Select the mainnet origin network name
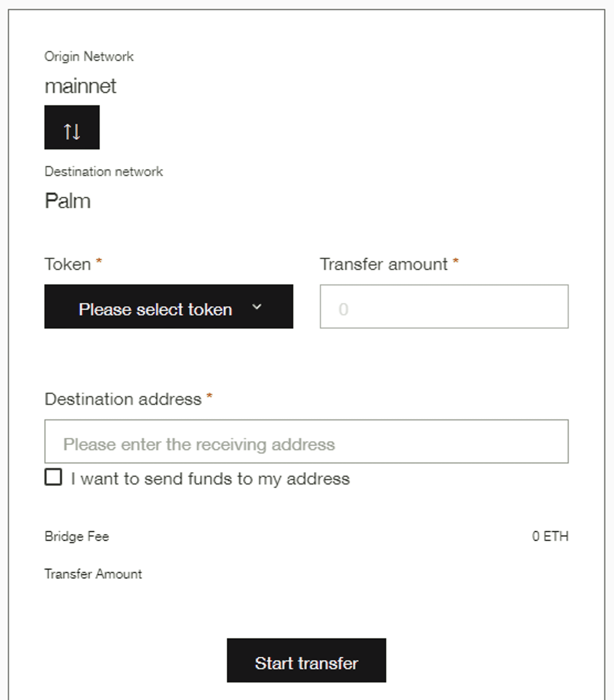The height and width of the screenshot is (700, 614). coord(80,86)
